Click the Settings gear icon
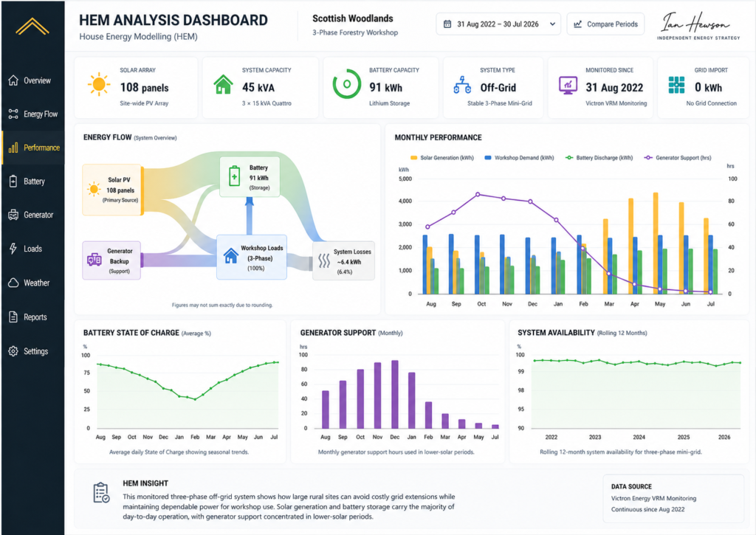This screenshot has height=535, width=756. pyautogui.click(x=13, y=351)
